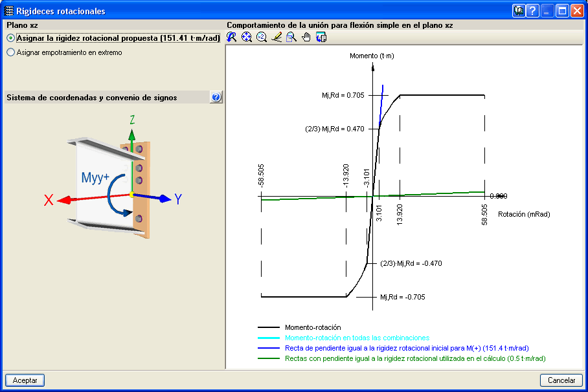Screen dimensions: 588x392
Task: Click the 'Rotación (mRad)' axis label
Action: click(524, 214)
